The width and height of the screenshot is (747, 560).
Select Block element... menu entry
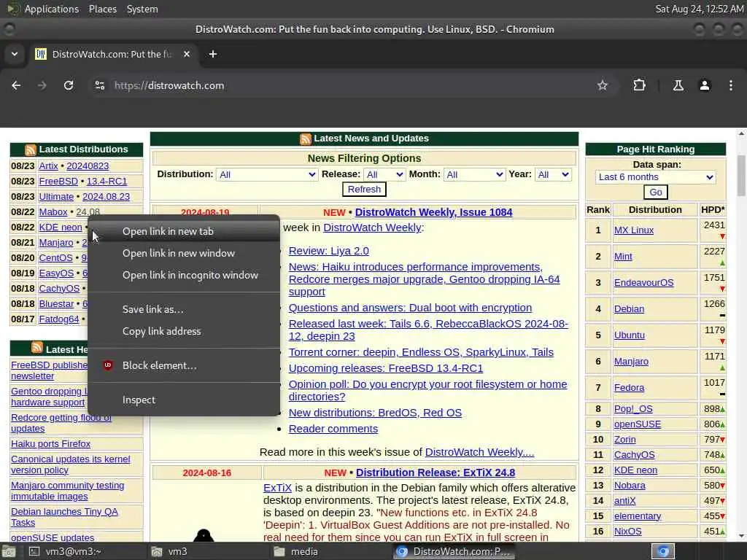(184, 366)
